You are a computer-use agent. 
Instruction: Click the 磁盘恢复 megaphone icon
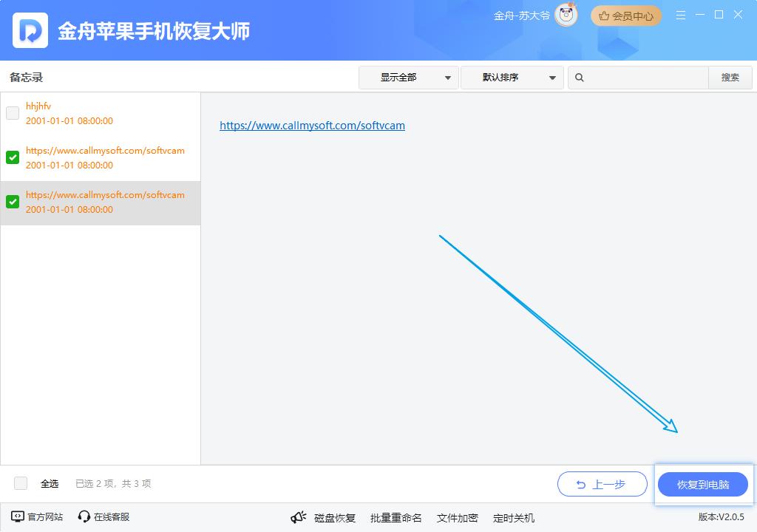(x=298, y=517)
